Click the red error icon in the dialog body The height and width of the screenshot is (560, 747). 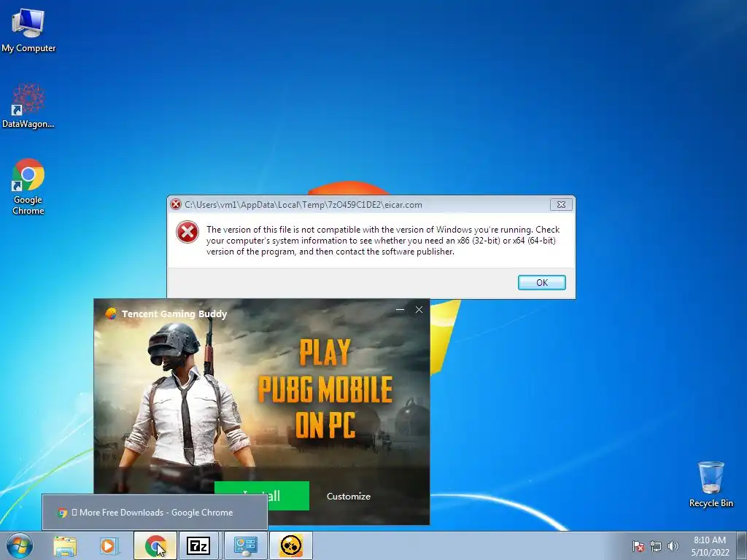[x=187, y=232]
